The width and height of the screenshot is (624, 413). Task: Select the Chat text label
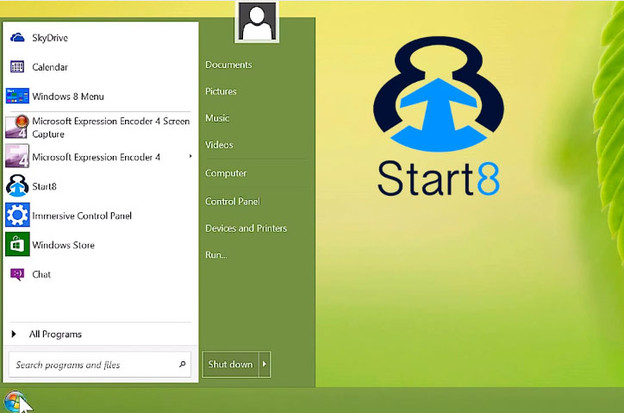pyautogui.click(x=41, y=274)
